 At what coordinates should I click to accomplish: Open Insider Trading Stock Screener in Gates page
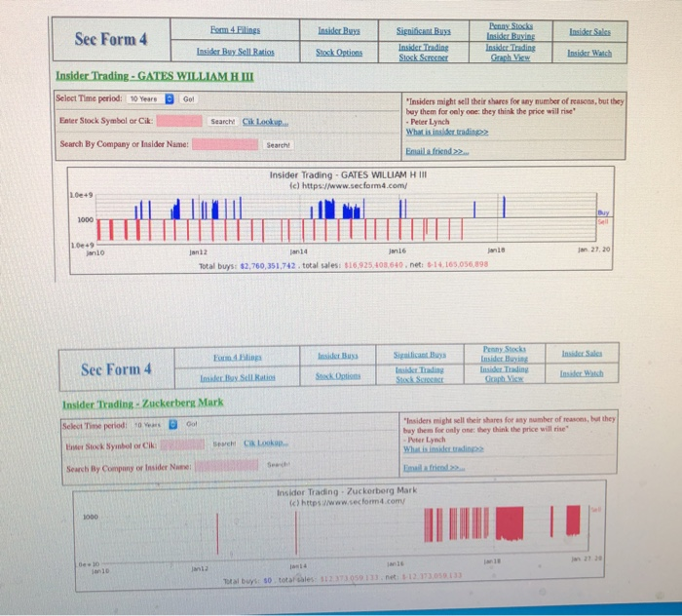(x=423, y=53)
